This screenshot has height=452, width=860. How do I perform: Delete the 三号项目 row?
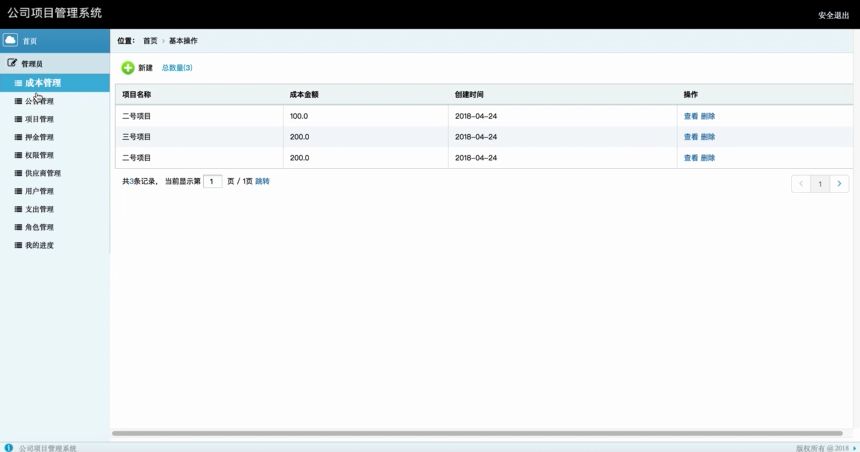[708, 137]
